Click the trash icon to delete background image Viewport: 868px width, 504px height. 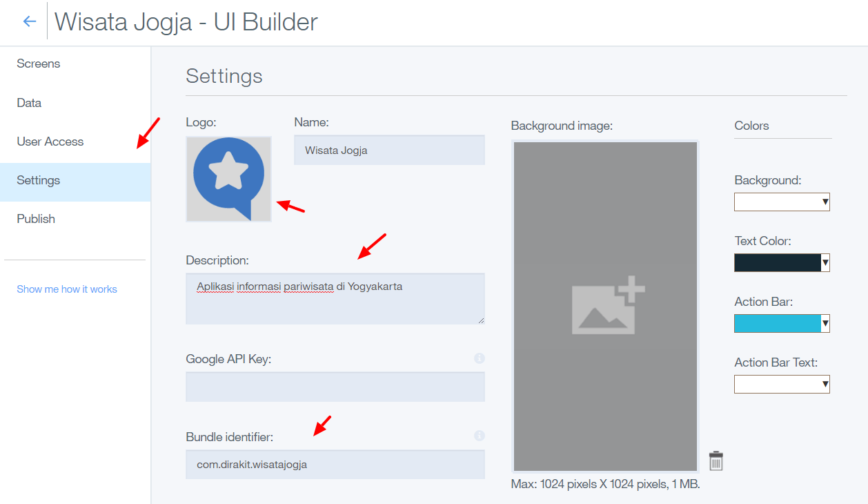[x=716, y=461]
